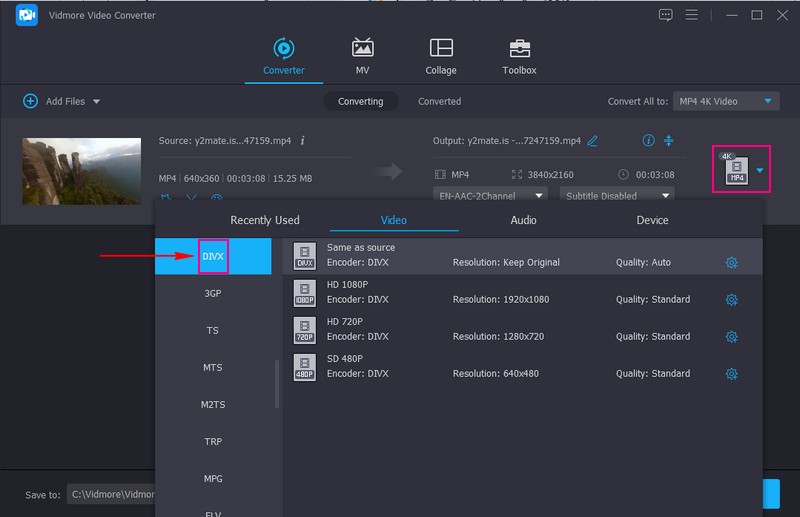Edit output file name with pencil icon
The image size is (800, 517).
tap(592, 141)
